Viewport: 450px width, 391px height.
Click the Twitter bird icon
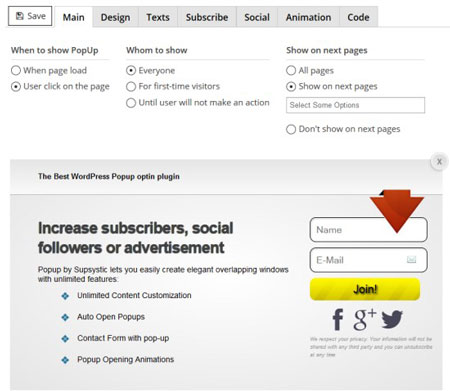click(392, 319)
